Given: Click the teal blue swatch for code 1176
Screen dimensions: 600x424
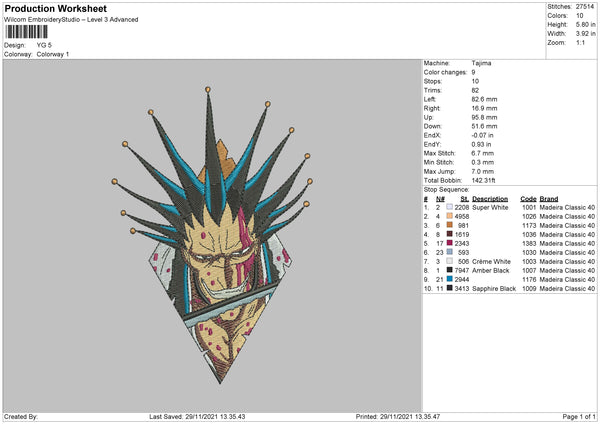Looking at the screenshot, I should (450, 279).
